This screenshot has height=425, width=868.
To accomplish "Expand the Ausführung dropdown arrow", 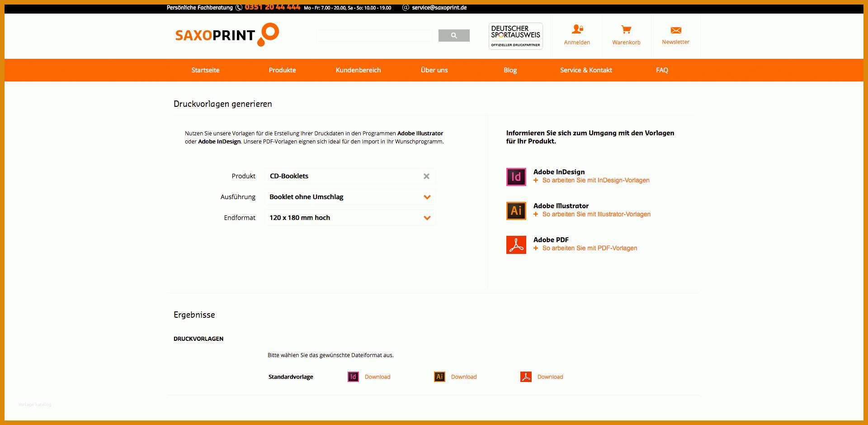I will (x=427, y=197).
